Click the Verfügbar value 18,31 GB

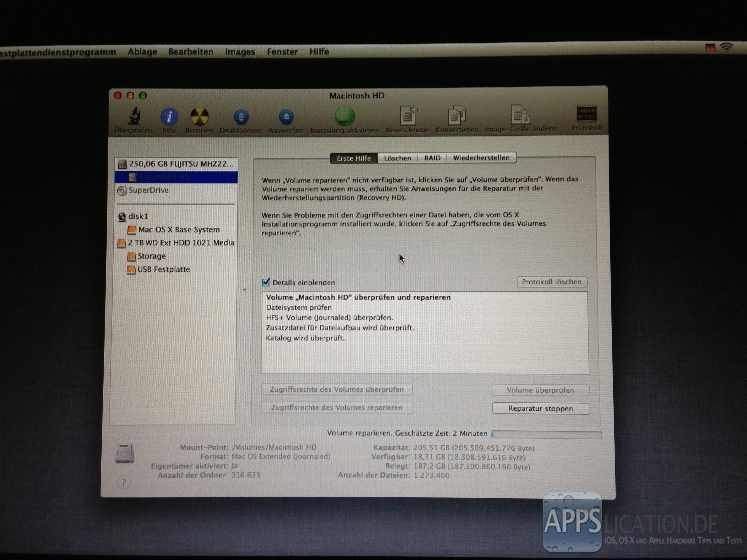pos(469,457)
